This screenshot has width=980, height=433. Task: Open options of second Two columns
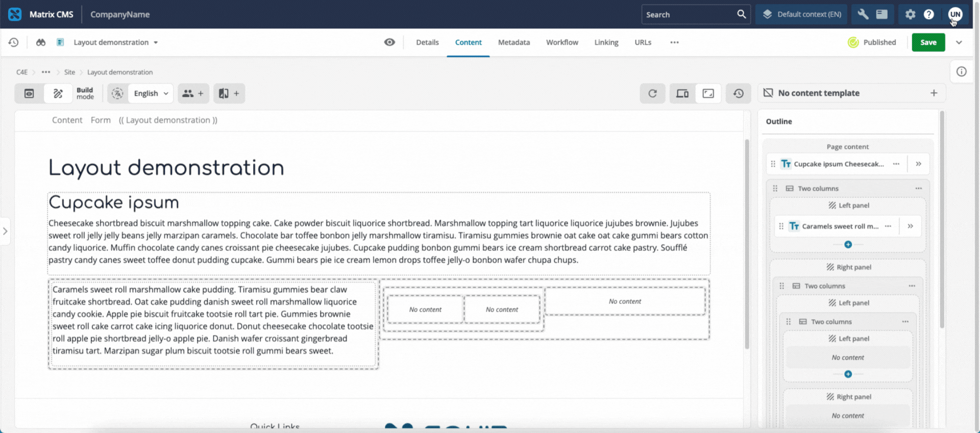(x=912, y=286)
